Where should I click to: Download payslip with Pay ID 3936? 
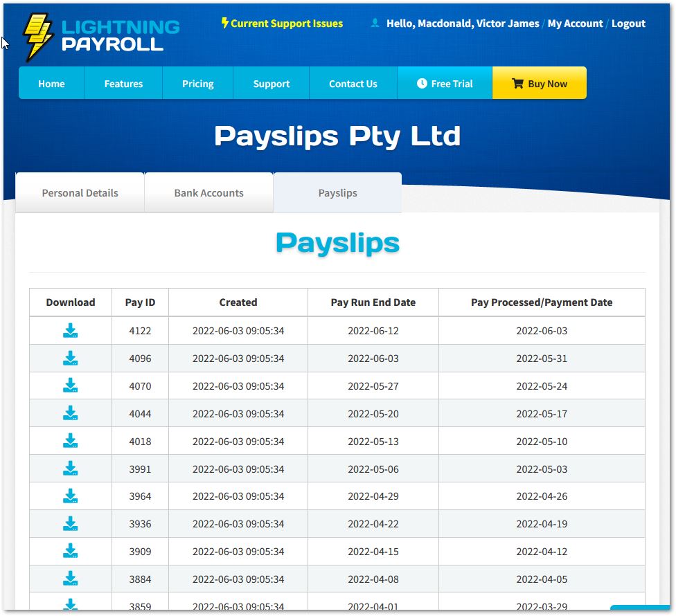tap(70, 524)
